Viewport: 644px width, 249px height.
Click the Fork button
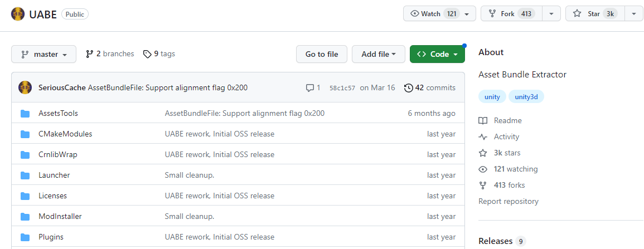511,13
